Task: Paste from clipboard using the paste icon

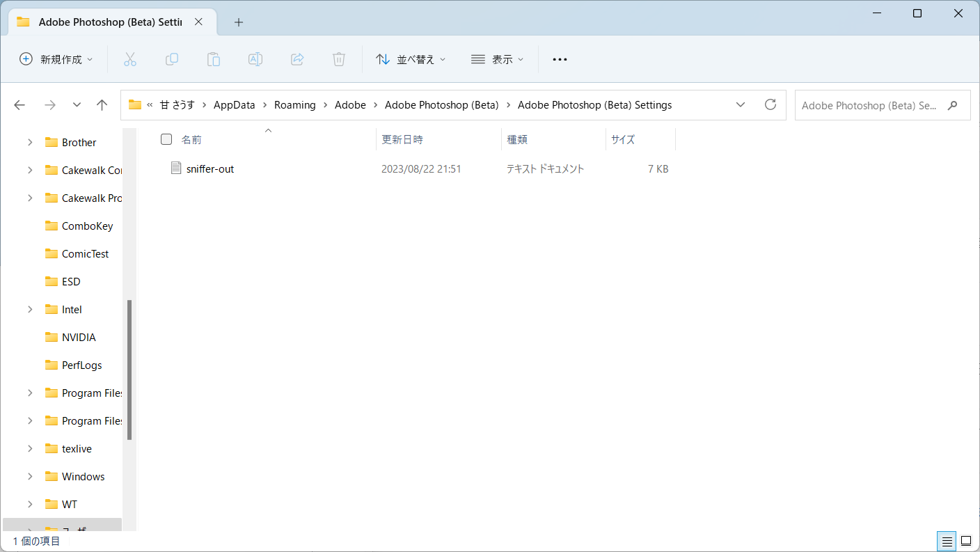Action: [x=214, y=59]
